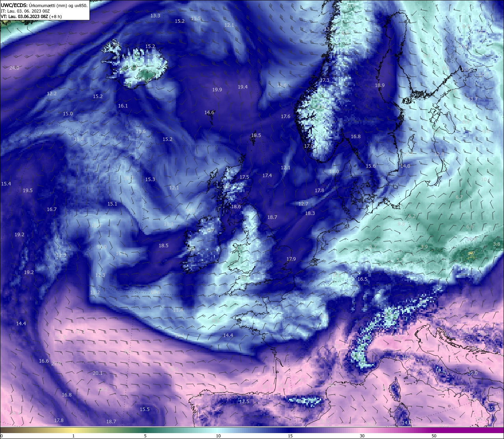
Task: Click the value 20.1 in the southwest
Action: click(x=98, y=373)
